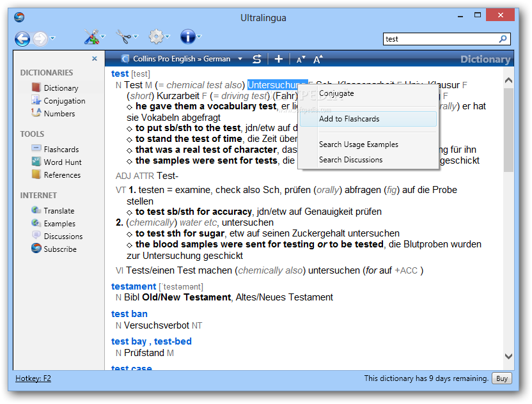Click the vertical scrollbar thumb
This screenshot has width=532, height=404.
[508, 130]
